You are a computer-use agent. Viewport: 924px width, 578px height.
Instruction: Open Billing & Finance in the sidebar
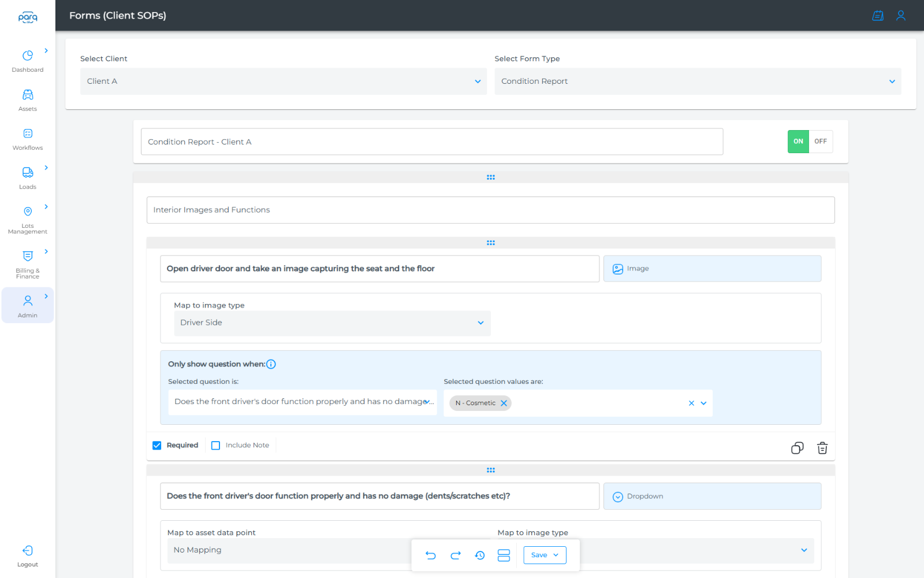click(x=28, y=265)
